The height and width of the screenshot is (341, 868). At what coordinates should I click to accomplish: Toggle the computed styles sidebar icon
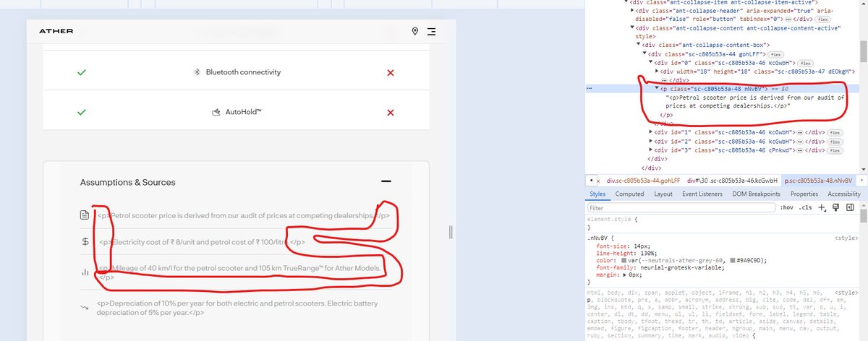tap(848, 207)
